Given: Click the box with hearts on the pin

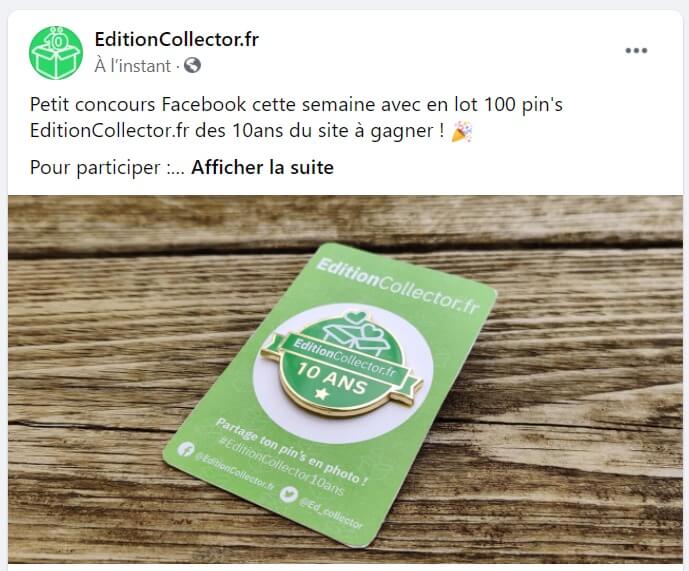Looking at the screenshot, I should coord(356,332).
